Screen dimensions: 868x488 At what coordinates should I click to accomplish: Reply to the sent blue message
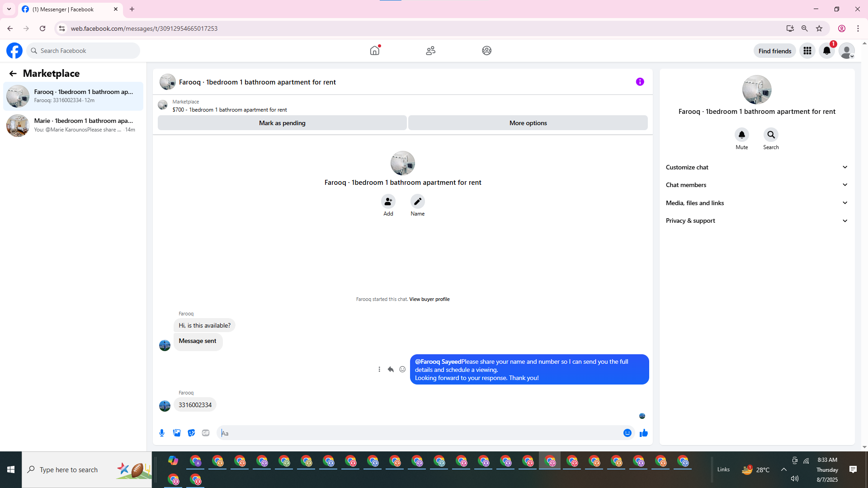391,370
